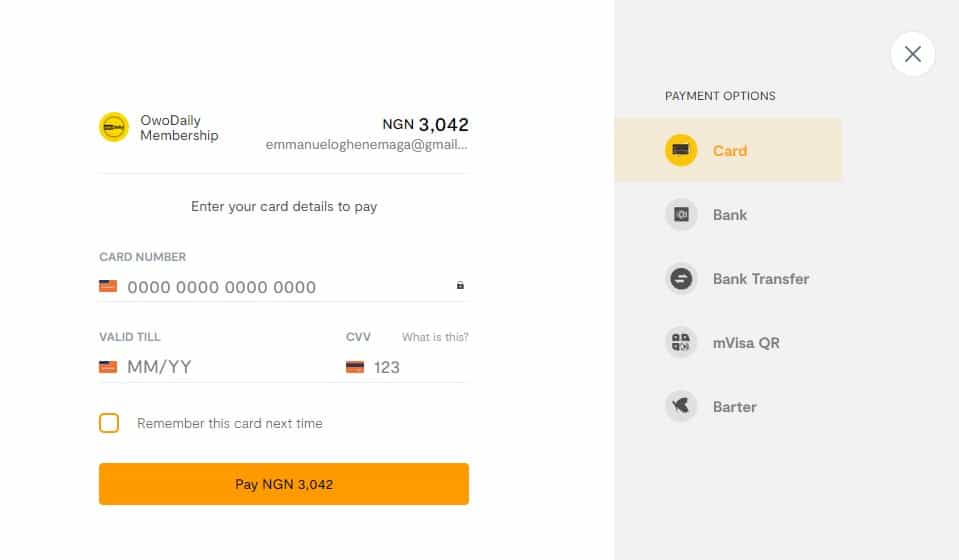
Task: Click the mVisa QR code icon
Action: (681, 343)
